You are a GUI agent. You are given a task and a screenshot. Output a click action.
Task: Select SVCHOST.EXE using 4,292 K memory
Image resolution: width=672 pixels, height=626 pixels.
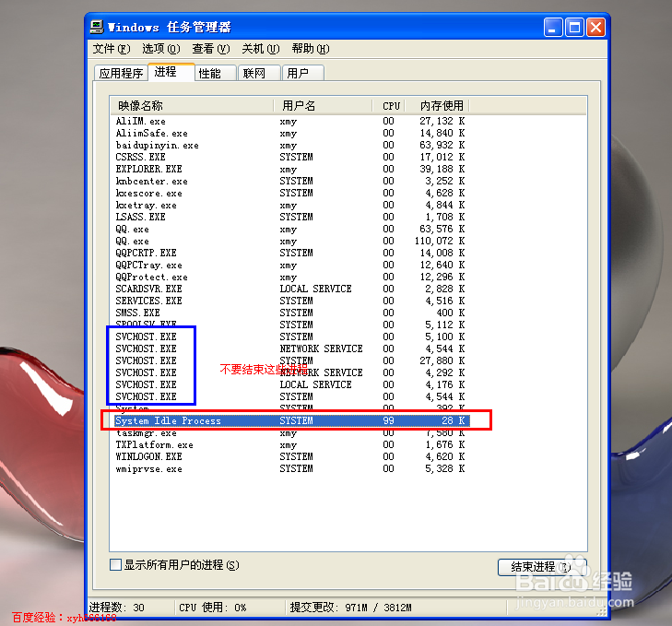pos(290,373)
